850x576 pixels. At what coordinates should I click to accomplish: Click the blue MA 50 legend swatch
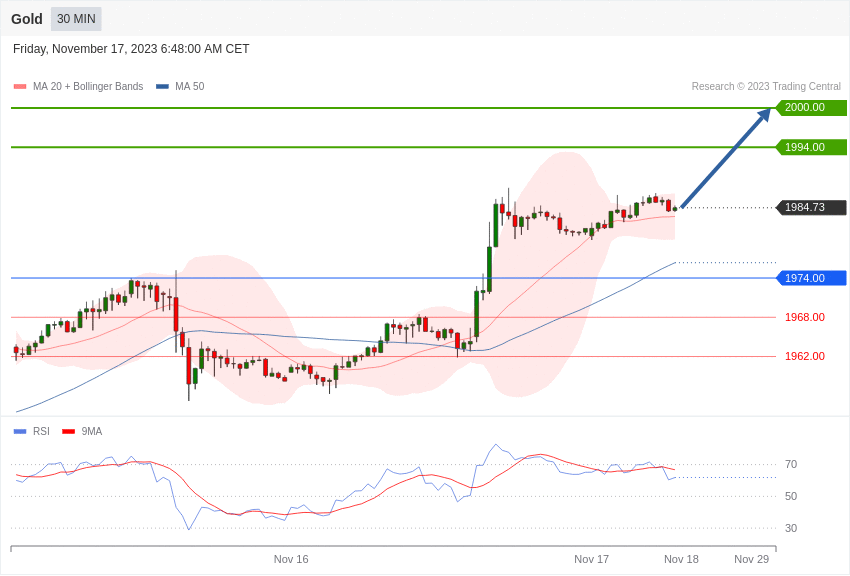[162, 86]
